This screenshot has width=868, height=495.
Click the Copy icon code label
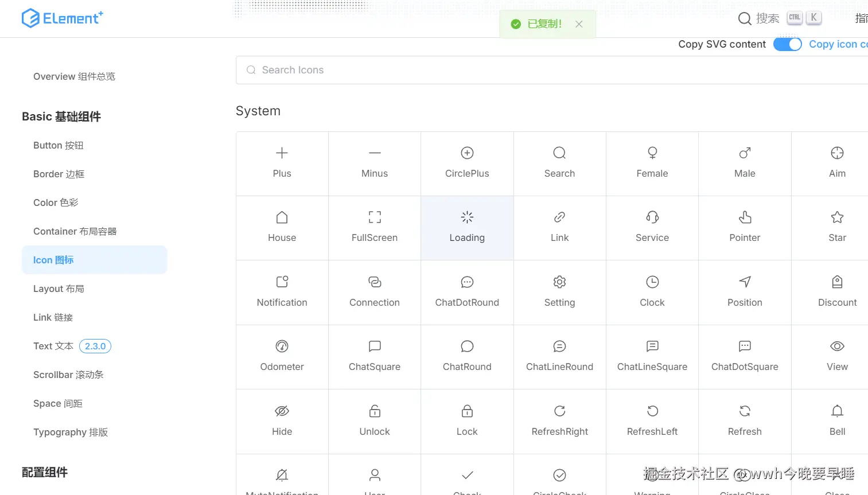point(838,44)
